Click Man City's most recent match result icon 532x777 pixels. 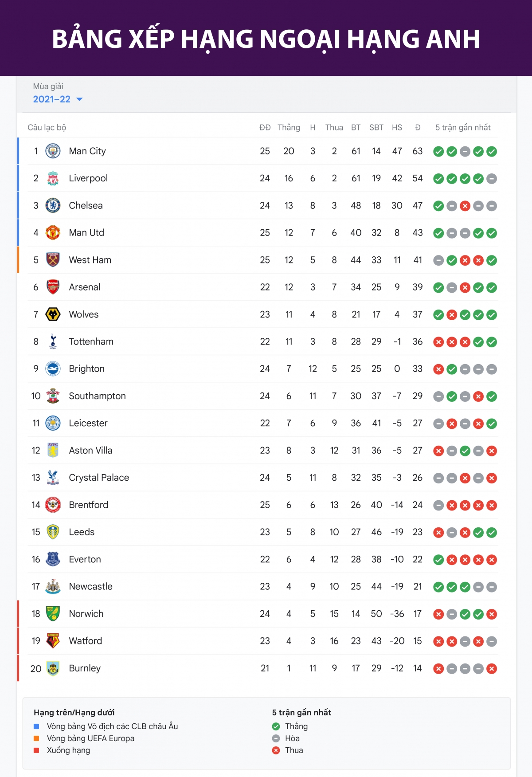[492, 152]
